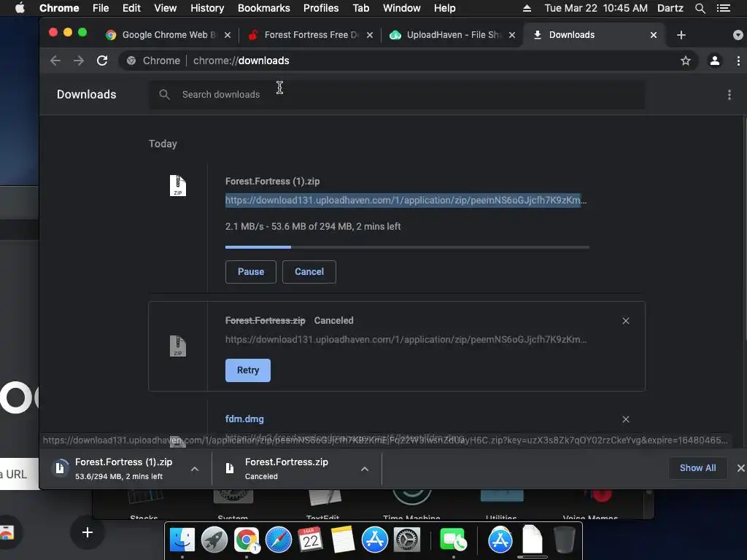
Task: Click Show All in download shelf
Action: [697, 468]
